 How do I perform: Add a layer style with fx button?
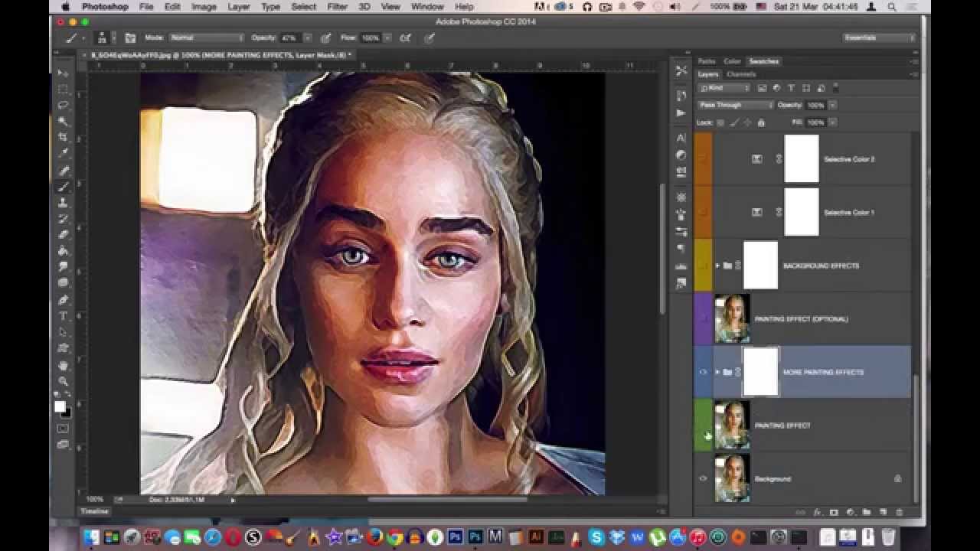pos(817,512)
